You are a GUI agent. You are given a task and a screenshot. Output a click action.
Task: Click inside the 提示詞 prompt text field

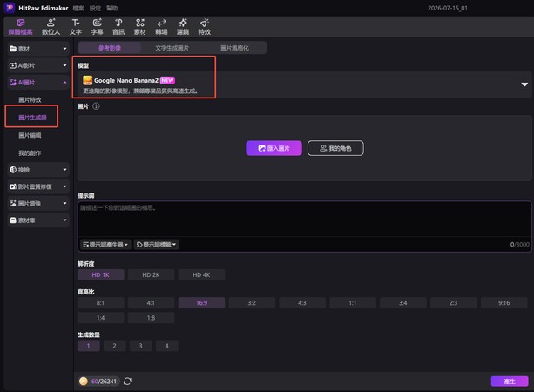pyautogui.click(x=305, y=219)
